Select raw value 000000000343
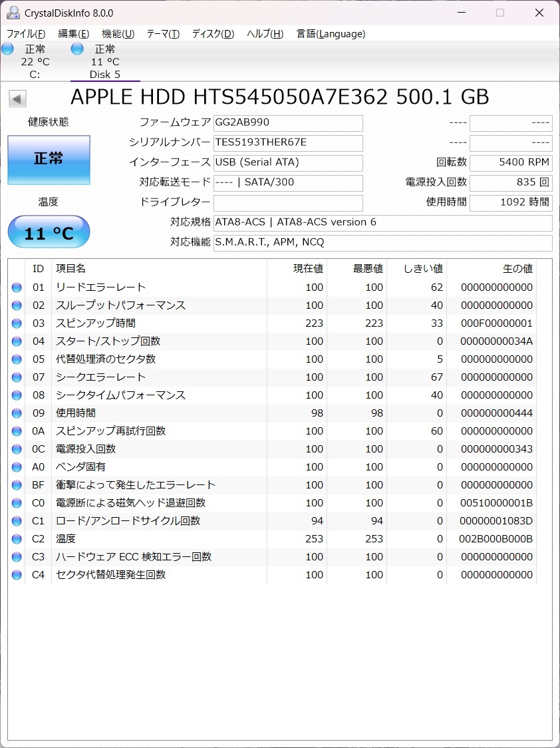Screen dimensions: 560x748 pyautogui.click(x=497, y=449)
